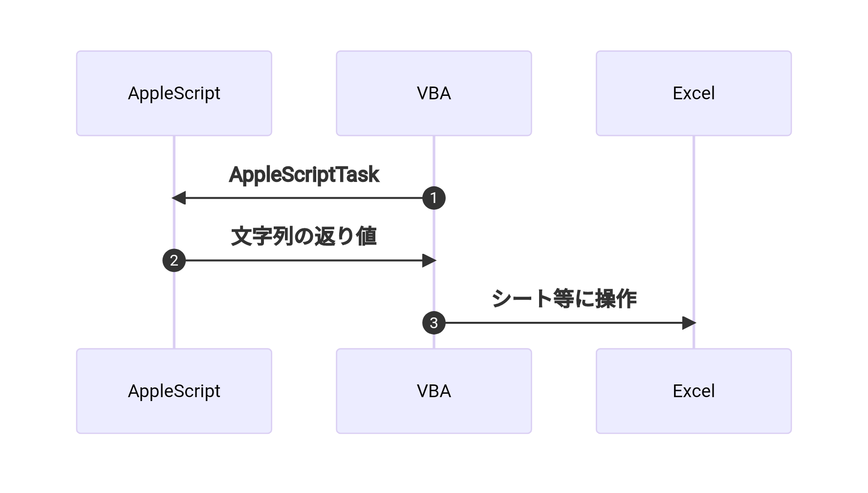Select the bottom VBA participant box

434,391
